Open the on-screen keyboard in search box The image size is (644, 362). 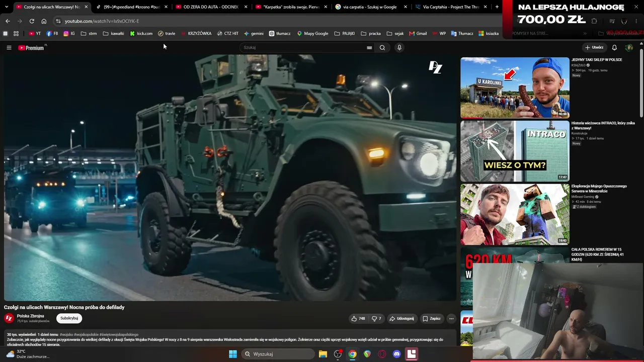(x=369, y=48)
